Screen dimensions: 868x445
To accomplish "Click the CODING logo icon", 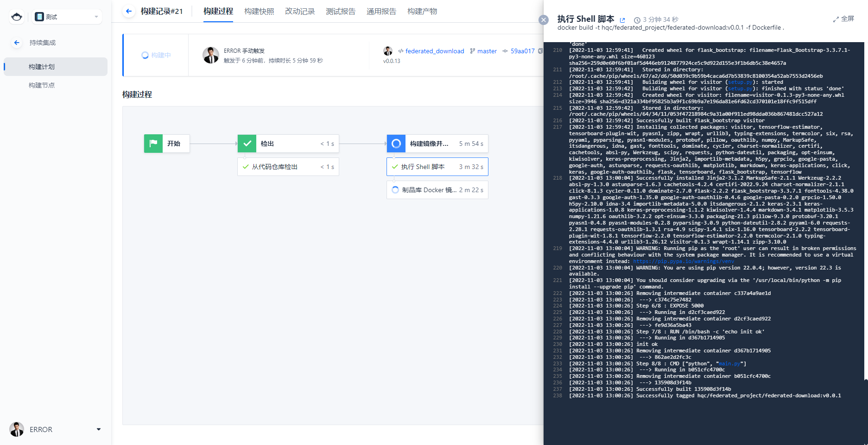I will pos(17,17).
